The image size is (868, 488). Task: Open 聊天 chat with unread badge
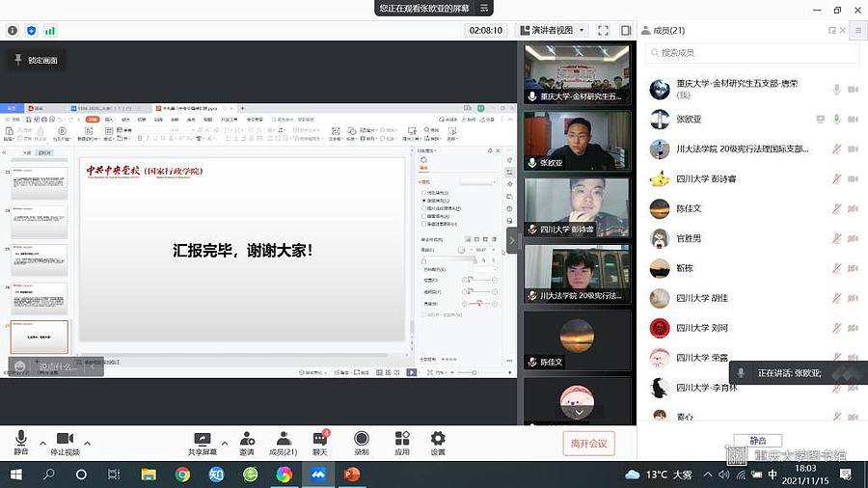(x=319, y=439)
